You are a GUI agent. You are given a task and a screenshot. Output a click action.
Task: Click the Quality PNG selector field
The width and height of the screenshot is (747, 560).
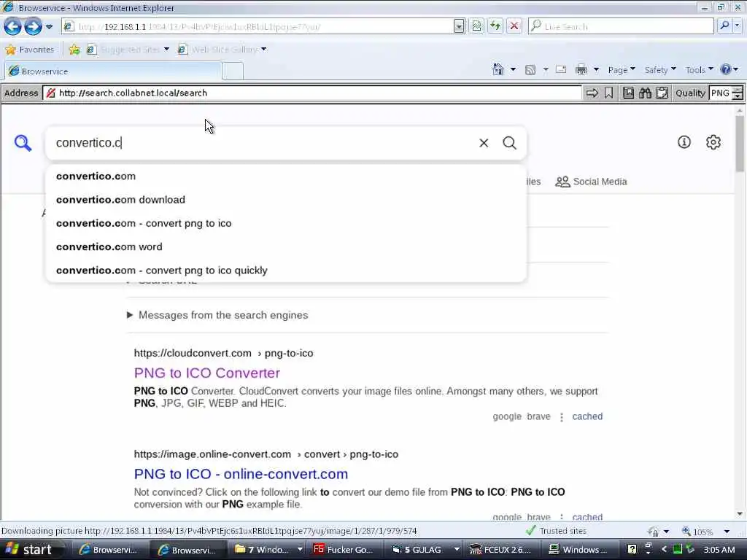click(720, 93)
